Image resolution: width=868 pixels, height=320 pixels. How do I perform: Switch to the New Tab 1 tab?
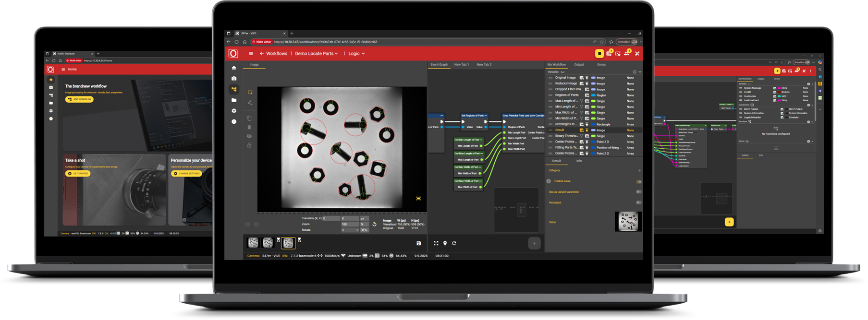(x=461, y=64)
